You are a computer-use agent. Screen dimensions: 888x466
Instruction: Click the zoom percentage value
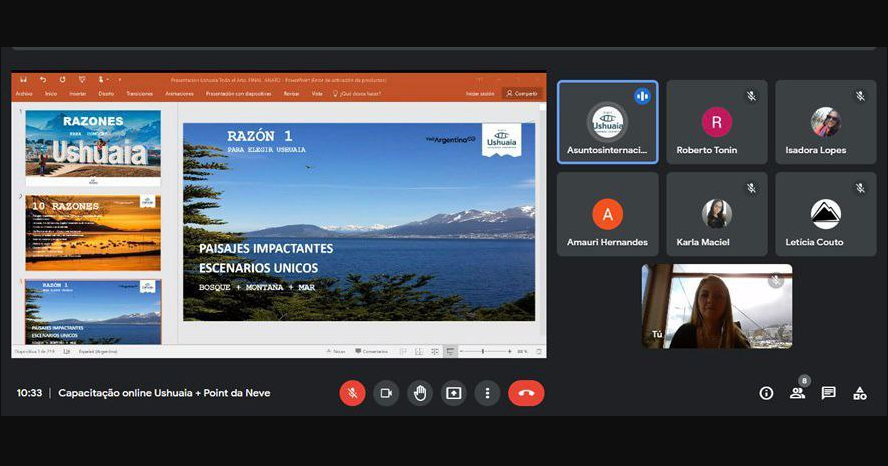tap(522, 352)
